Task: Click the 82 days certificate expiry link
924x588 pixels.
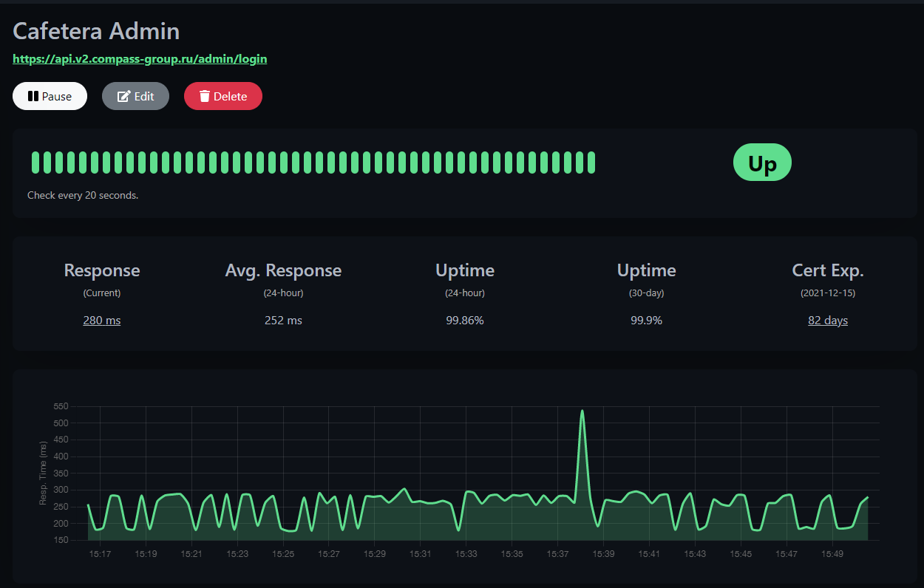Action: (827, 321)
